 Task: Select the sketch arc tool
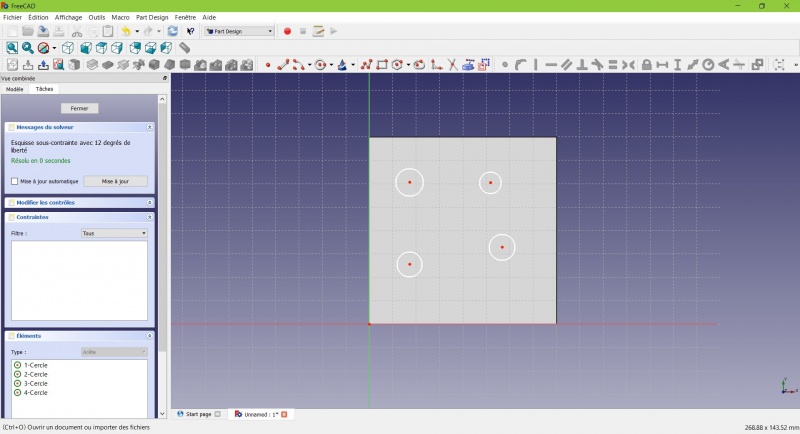[298, 65]
